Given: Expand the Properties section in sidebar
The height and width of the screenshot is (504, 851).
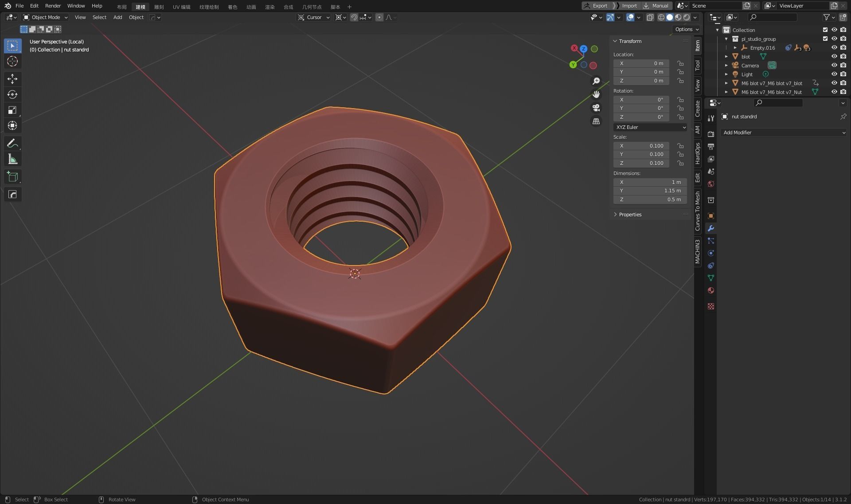Looking at the screenshot, I should point(630,215).
